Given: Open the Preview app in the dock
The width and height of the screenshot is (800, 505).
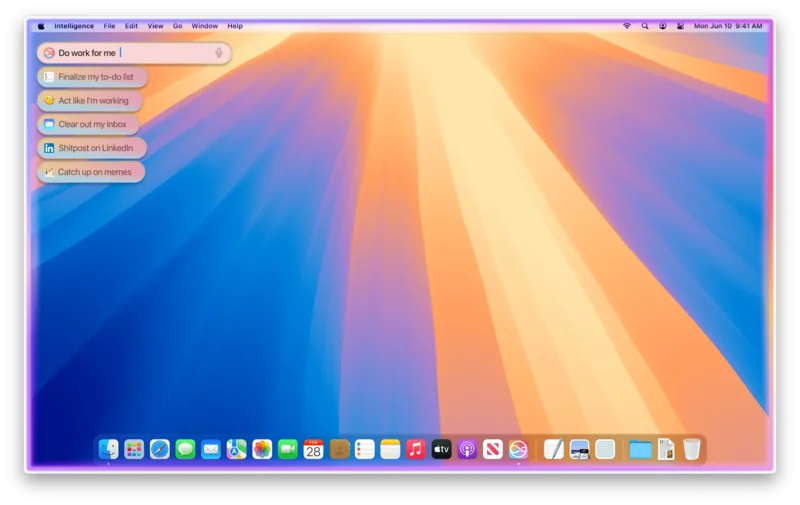Looking at the screenshot, I should 580,449.
